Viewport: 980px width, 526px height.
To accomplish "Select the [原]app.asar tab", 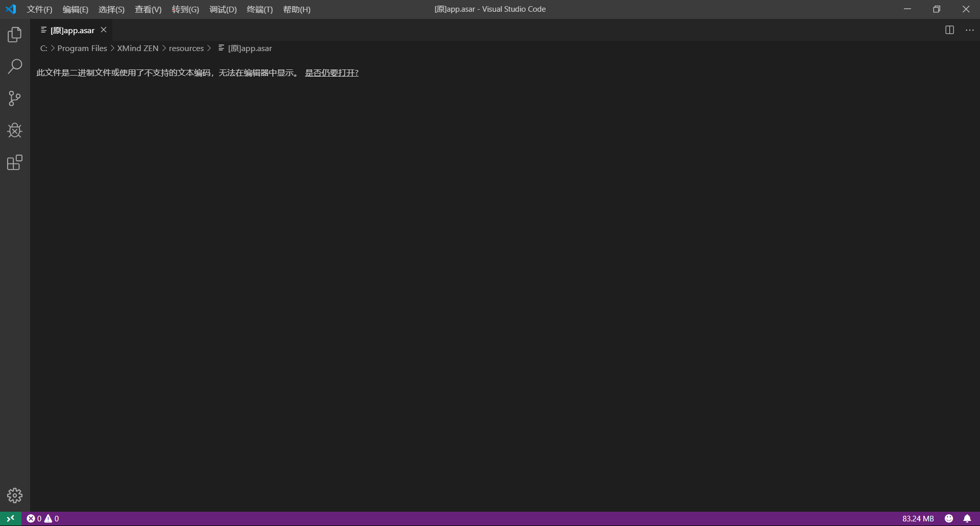I will tap(71, 30).
